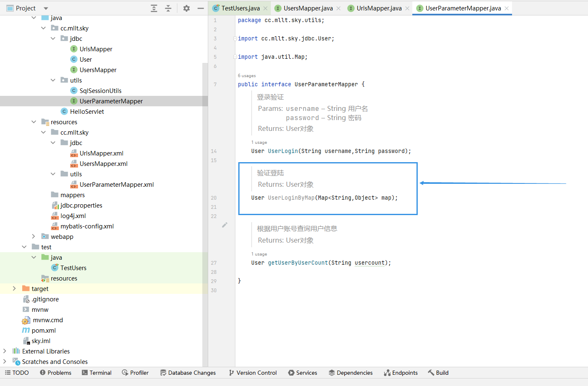Open log4j.xml file

point(73,216)
